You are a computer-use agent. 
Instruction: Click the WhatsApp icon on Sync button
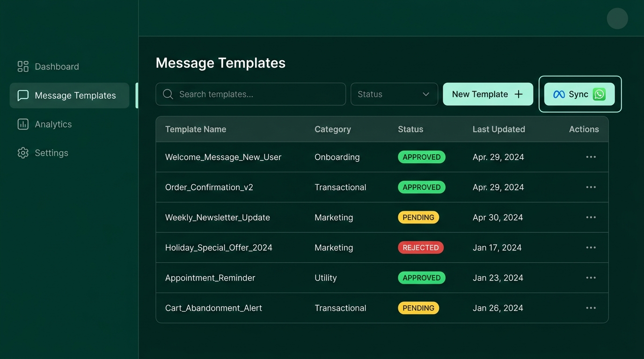tap(599, 94)
